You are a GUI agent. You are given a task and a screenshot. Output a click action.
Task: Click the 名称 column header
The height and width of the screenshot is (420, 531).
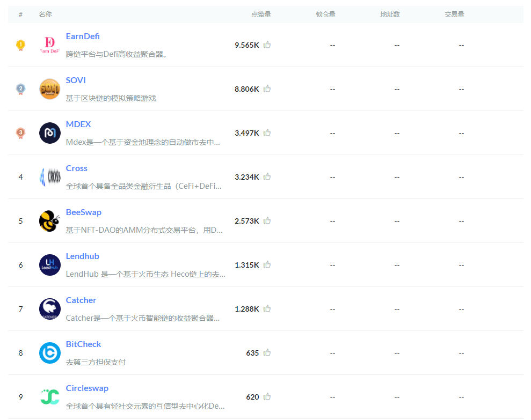click(x=46, y=14)
